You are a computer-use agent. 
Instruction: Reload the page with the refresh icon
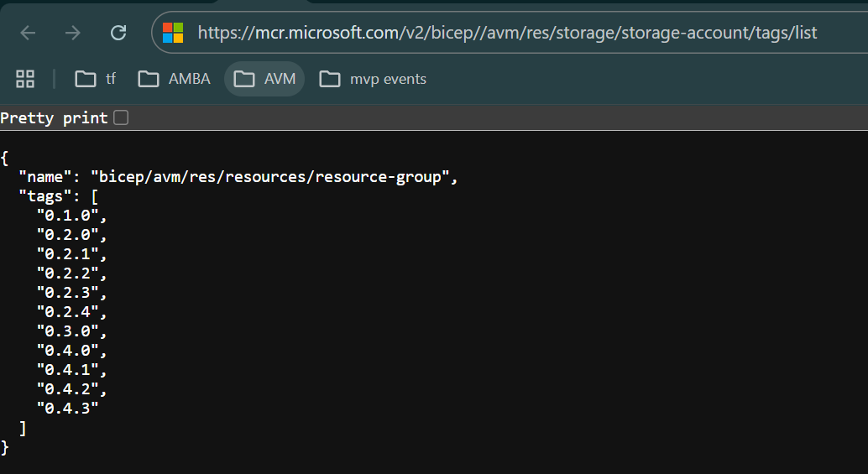pyautogui.click(x=118, y=34)
